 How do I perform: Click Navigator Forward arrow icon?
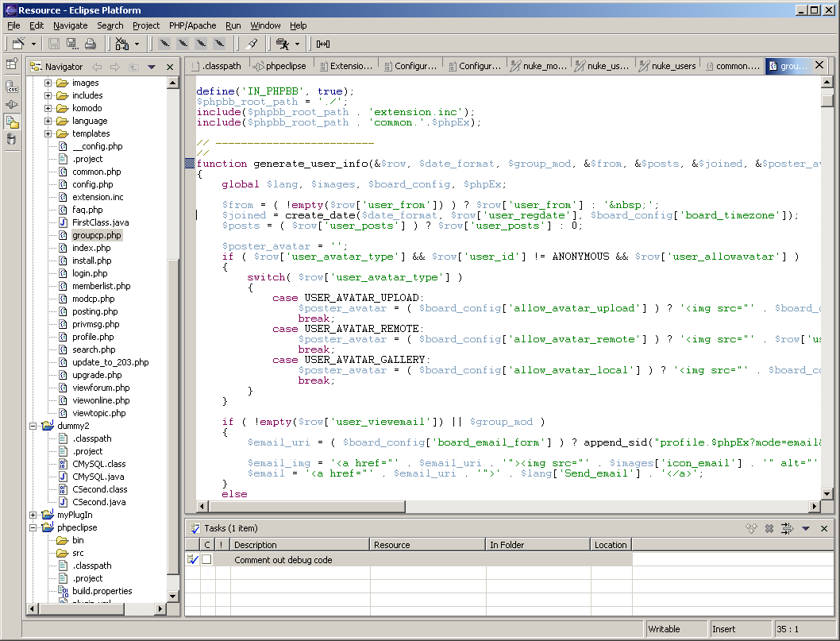click(115, 67)
